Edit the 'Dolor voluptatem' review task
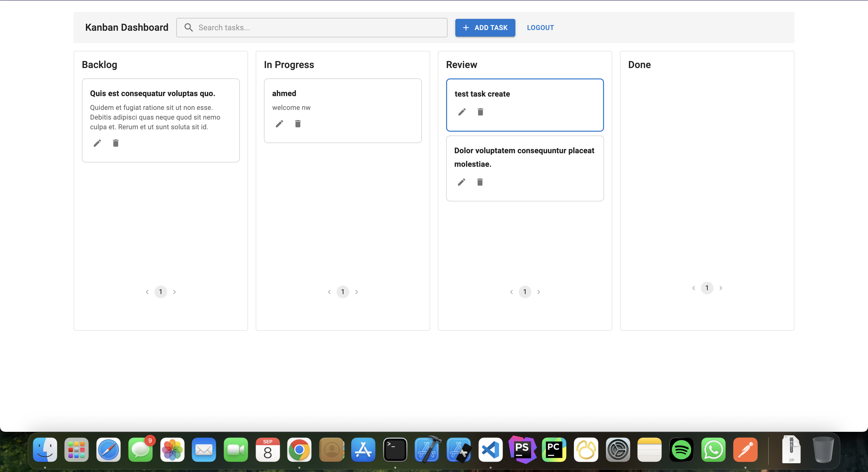This screenshot has height=472, width=868. point(461,182)
